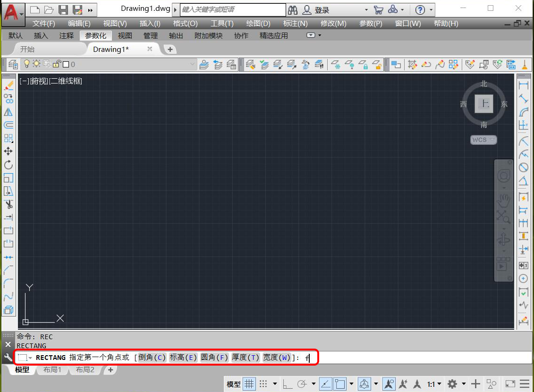
Task: Click the workspace switching gear icon
Action: [452, 384]
